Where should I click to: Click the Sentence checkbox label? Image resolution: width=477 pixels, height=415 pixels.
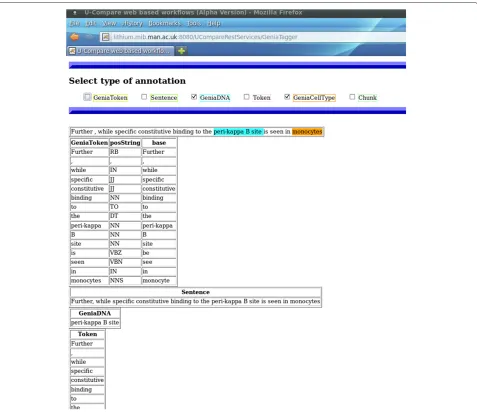coord(164,98)
